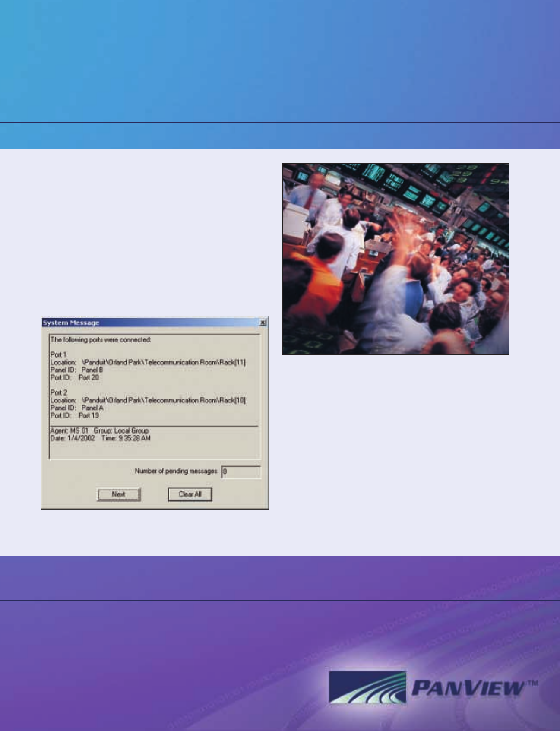Click the 'Panel ID: Panel A' line
Viewport: 560px width, 731px height.
click(77, 408)
